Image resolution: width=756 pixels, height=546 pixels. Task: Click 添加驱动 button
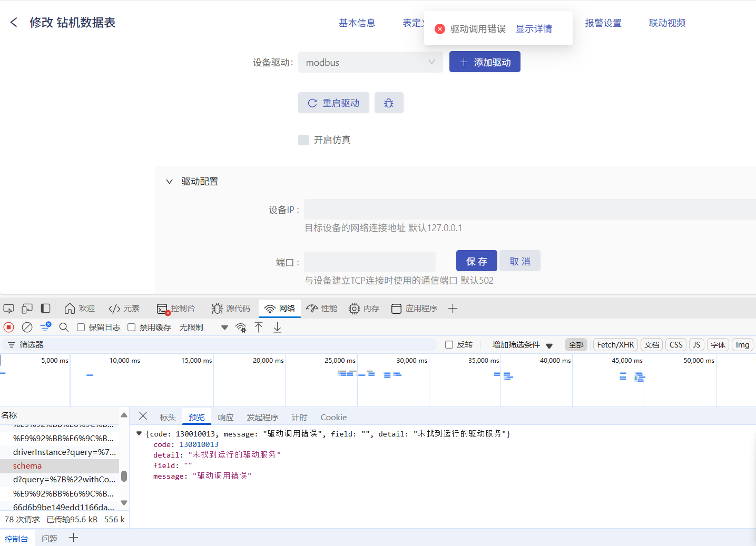click(x=485, y=62)
